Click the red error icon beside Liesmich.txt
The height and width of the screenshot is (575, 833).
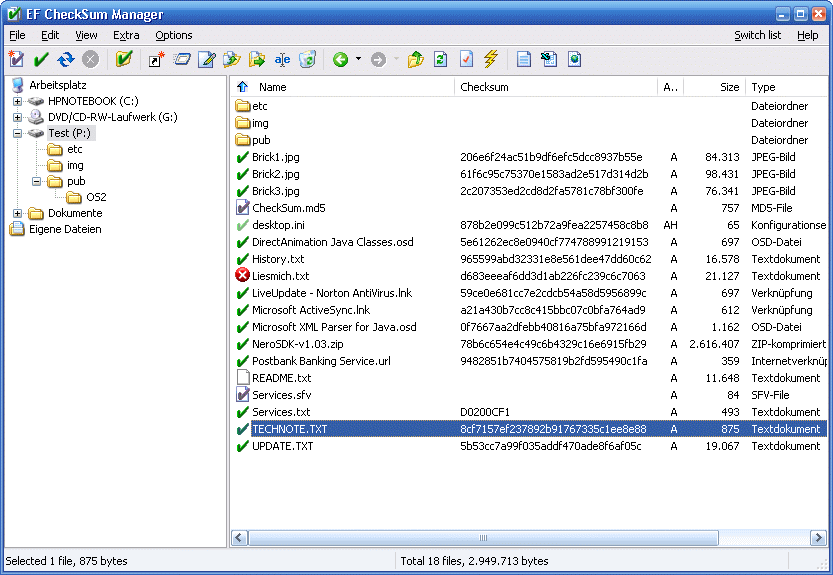coord(242,275)
